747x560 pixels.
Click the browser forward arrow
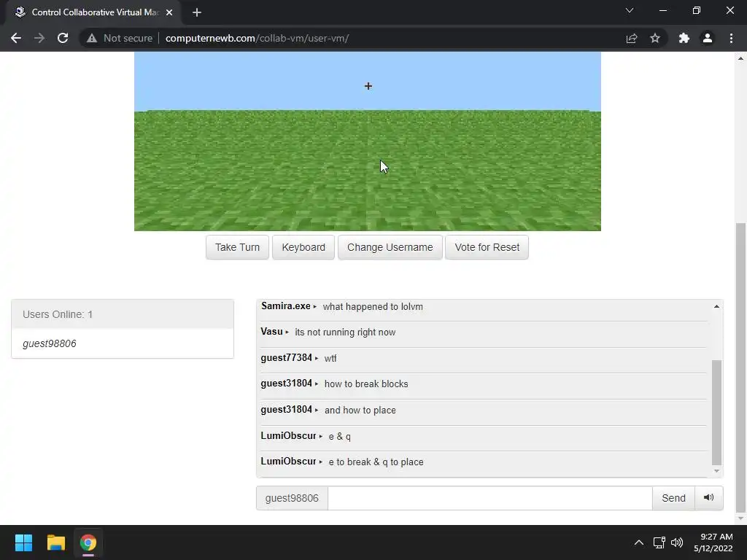(39, 38)
